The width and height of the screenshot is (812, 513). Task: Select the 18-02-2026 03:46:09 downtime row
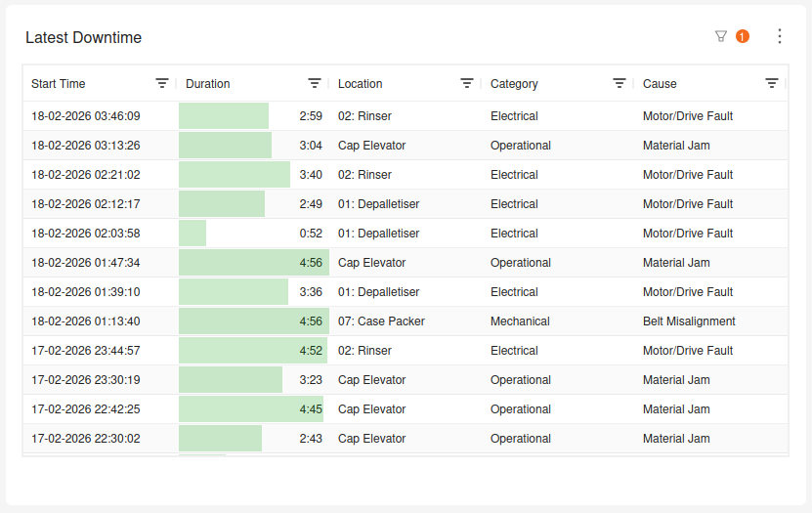[x=86, y=116]
